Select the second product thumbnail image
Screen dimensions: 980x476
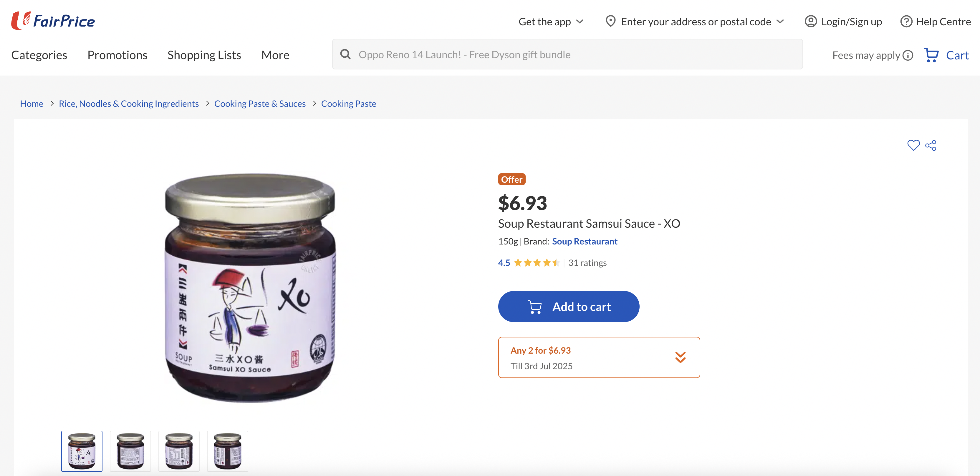point(130,451)
